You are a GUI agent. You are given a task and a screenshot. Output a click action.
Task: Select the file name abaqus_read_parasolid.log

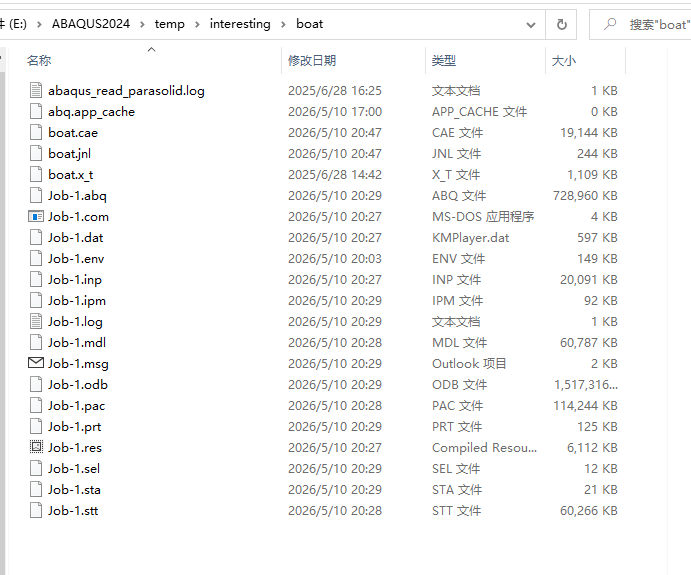click(126, 91)
